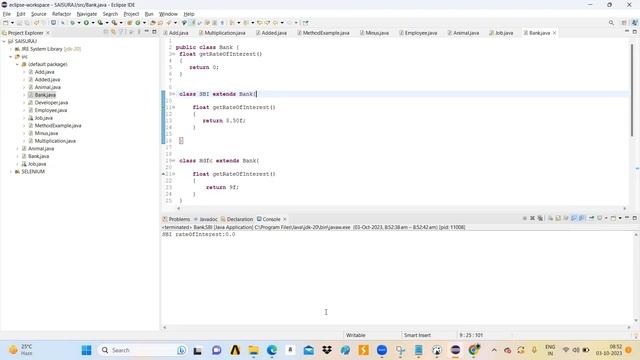The width and height of the screenshot is (640, 360).
Task: Switch to the Job.java editor tab
Action: pos(501,33)
